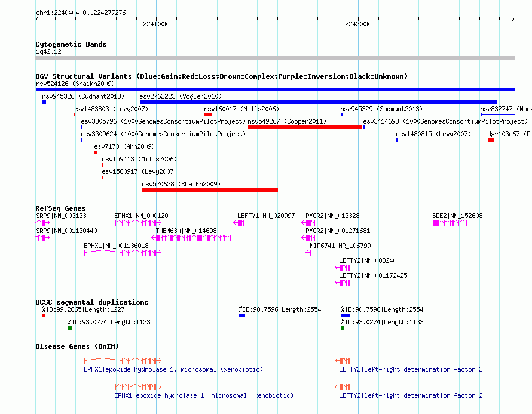The image size is (532, 414).
Task: Open upper LEFTY2 left-right determination factor link
Action: point(411,369)
